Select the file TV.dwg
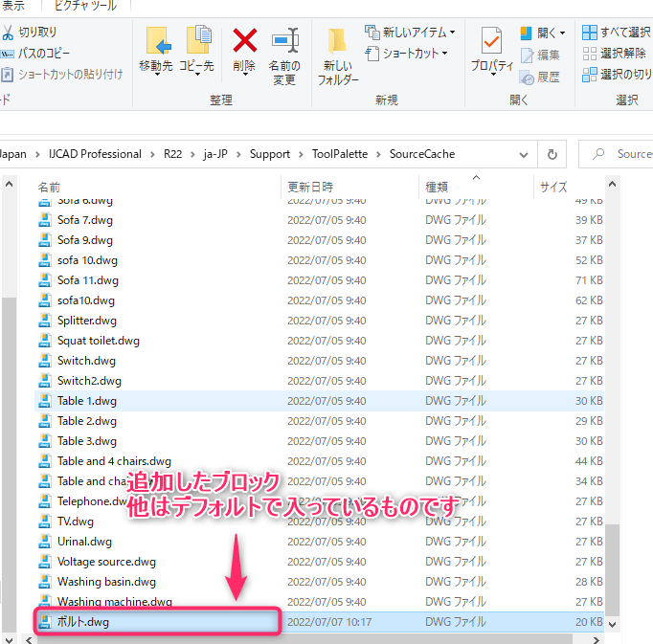Image resolution: width=653 pixels, height=644 pixels. [x=76, y=522]
